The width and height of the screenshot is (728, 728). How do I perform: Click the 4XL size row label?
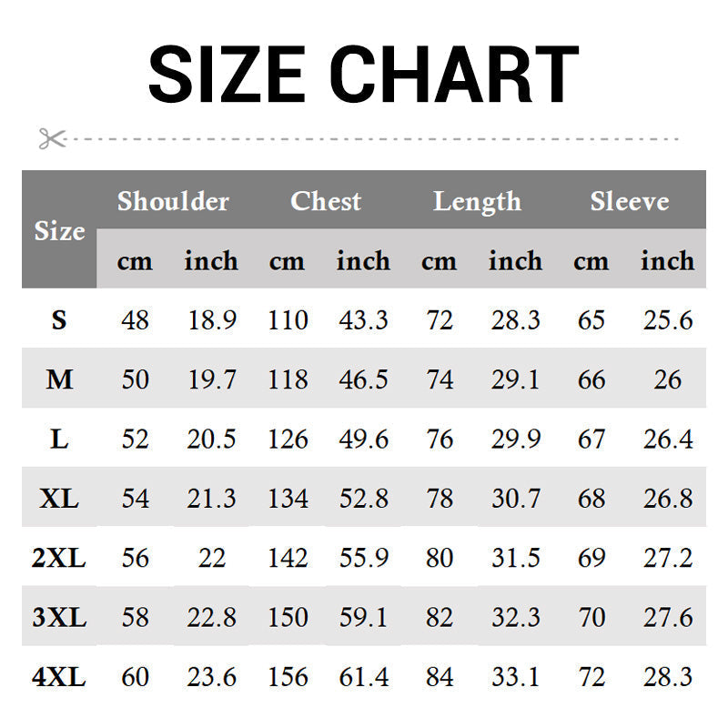point(59,676)
